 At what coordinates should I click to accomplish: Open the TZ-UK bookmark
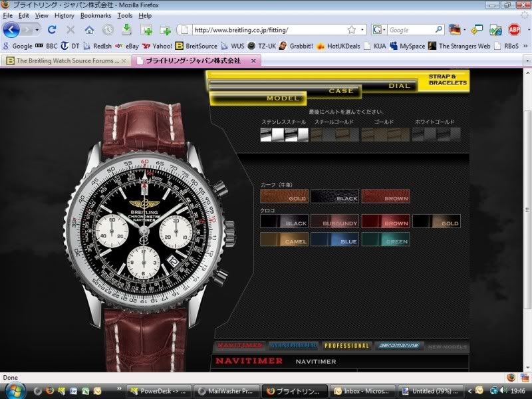click(x=262, y=46)
